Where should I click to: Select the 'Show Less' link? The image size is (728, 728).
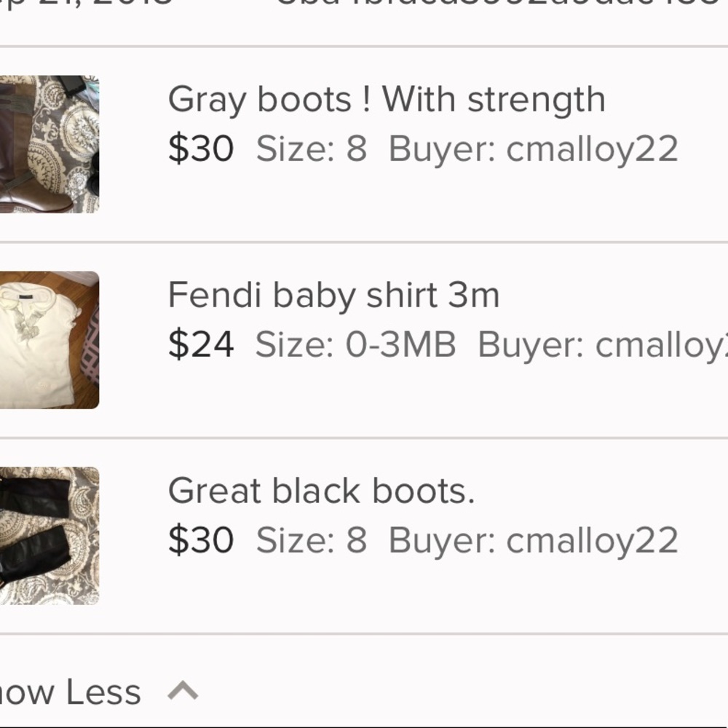click(x=69, y=692)
